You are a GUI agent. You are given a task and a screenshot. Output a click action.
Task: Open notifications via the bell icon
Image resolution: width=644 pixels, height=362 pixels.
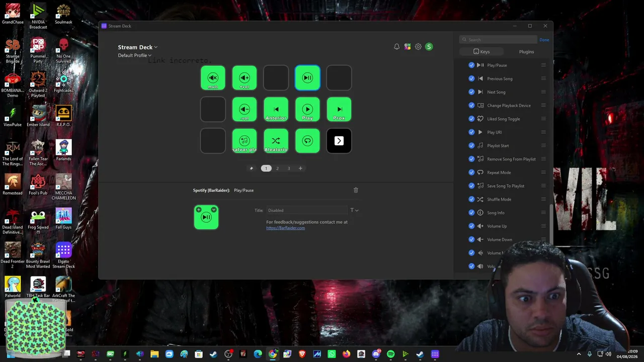[396, 47]
